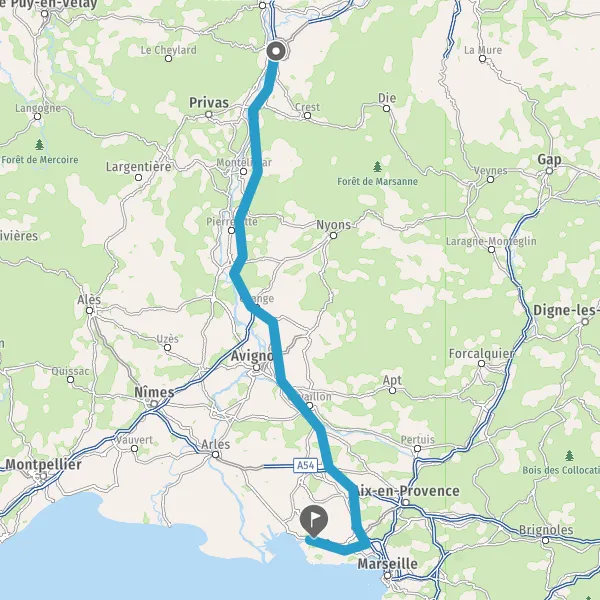The height and width of the screenshot is (600, 600).
Task: Click the Montpellier city label
Action: tap(43, 465)
